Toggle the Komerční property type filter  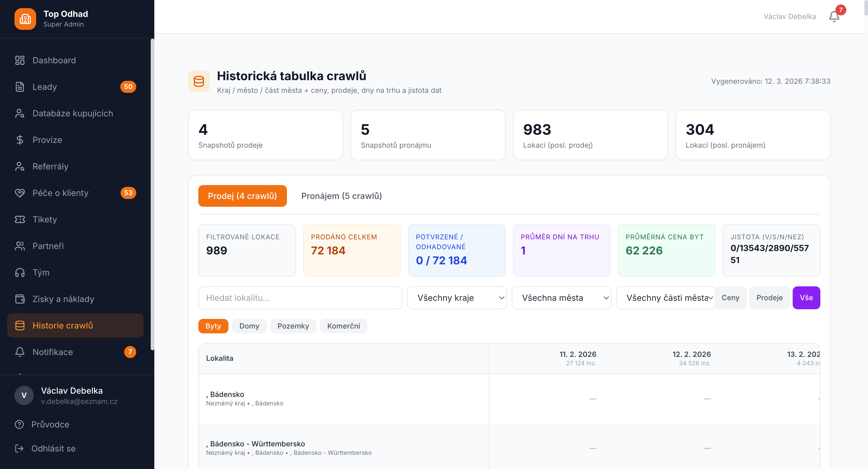343,326
